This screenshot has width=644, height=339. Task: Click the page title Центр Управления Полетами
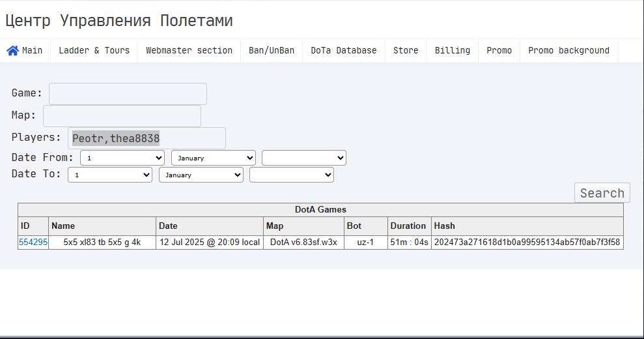[x=119, y=21]
